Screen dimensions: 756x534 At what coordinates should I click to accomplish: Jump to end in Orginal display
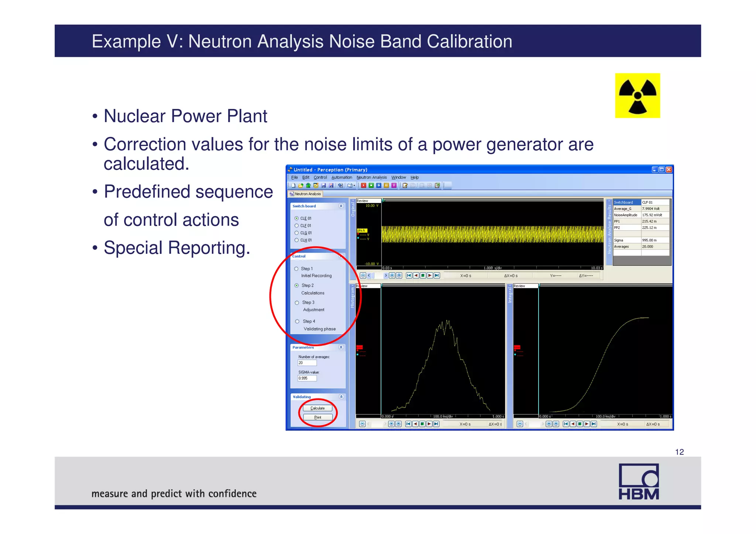[437, 275]
